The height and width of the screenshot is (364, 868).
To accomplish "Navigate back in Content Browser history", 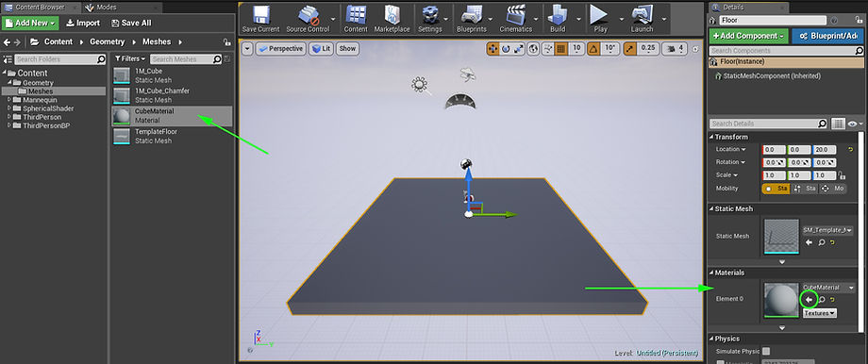I will [8, 42].
